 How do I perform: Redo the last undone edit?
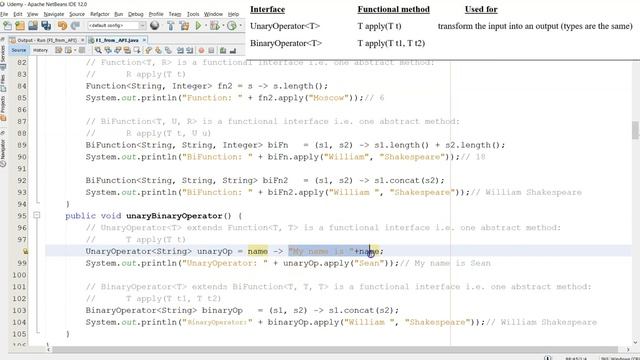[x=75, y=25]
